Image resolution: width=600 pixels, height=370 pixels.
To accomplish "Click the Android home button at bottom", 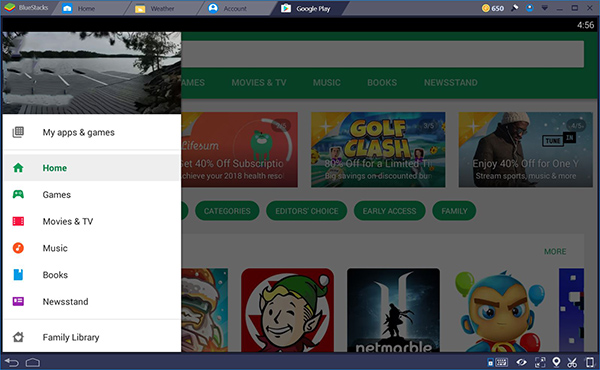I will click(33, 362).
